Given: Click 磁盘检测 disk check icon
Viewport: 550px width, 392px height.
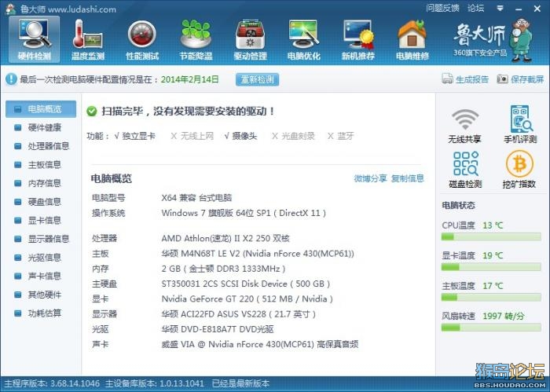Looking at the screenshot, I should (x=465, y=170).
